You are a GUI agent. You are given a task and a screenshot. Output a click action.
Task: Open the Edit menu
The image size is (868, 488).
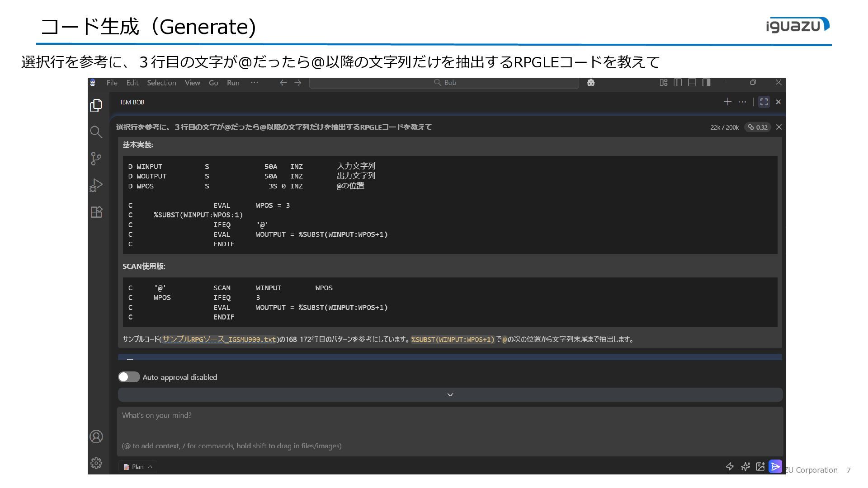pyautogui.click(x=132, y=83)
